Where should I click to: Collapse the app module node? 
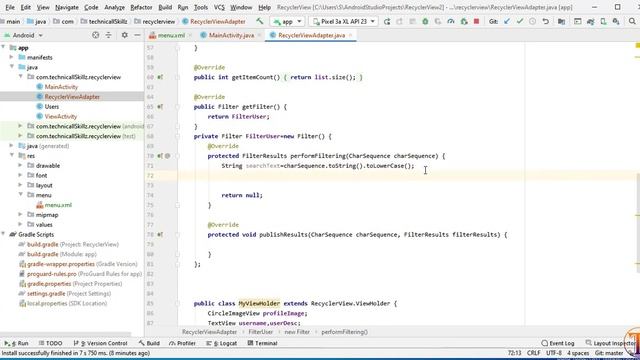(x=4, y=47)
